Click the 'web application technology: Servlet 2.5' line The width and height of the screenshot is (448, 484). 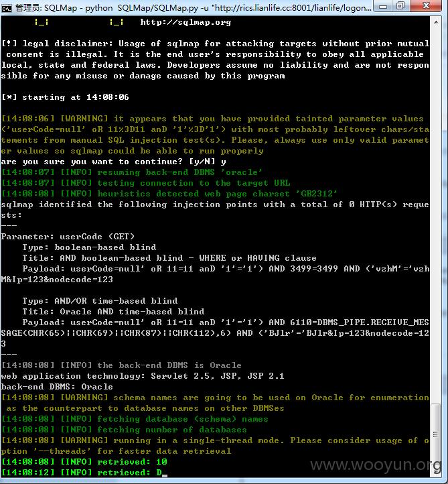pyautogui.click(x=143, y=376)
